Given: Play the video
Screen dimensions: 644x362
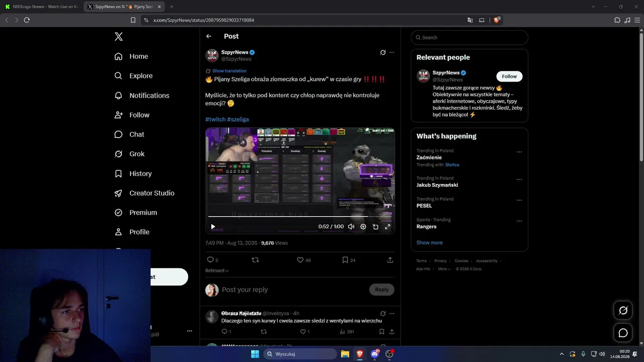Looking at the screenshot, I should point(213,227).
